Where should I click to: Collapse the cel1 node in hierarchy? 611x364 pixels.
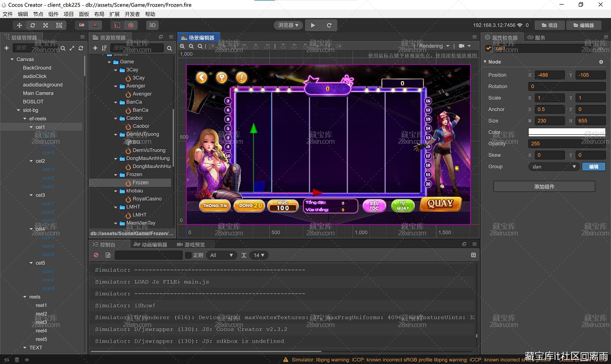tap(31, 127)
